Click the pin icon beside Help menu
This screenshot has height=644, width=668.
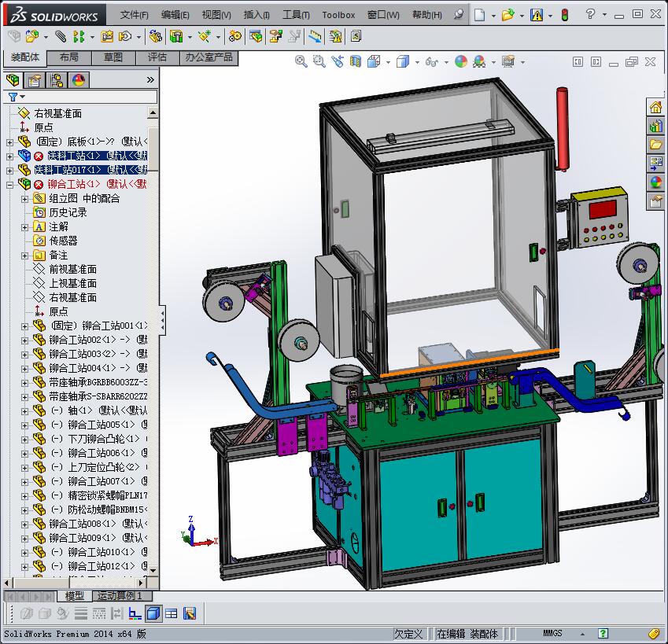coord(459,15)
